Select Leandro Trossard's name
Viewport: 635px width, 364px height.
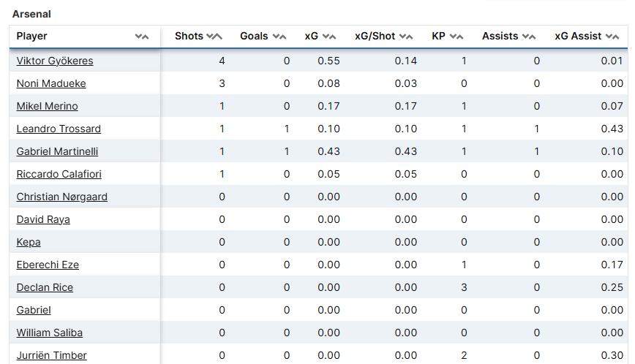(59, 129)
